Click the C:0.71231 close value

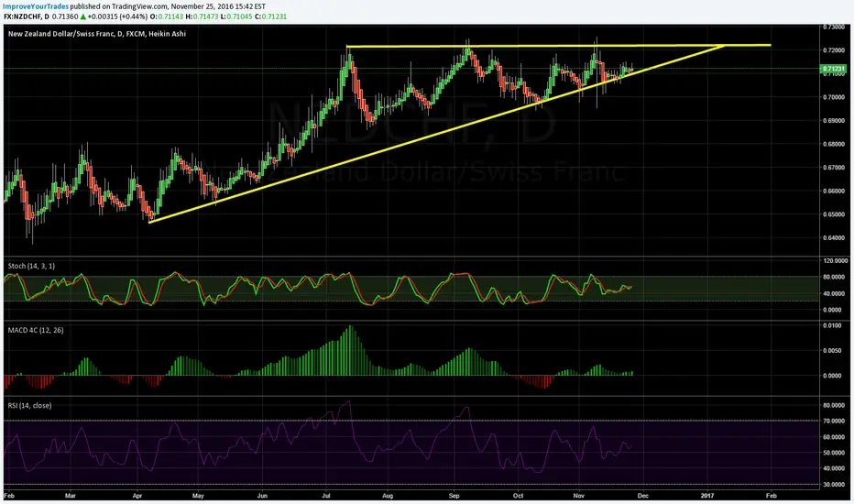[x=270, y=16]
